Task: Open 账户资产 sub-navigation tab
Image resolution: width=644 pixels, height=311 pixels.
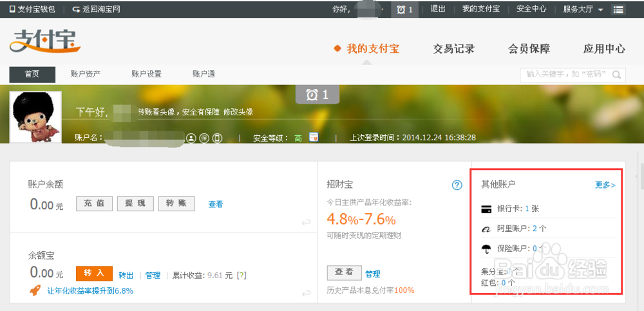Action: (86, 74)
